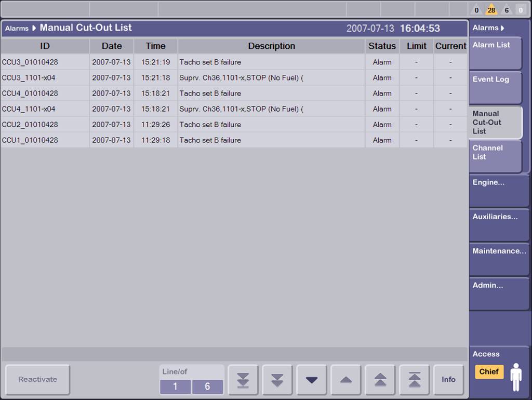Click the orange triangle showing 28 alarms
532x400 pixels.
point(491,9)
